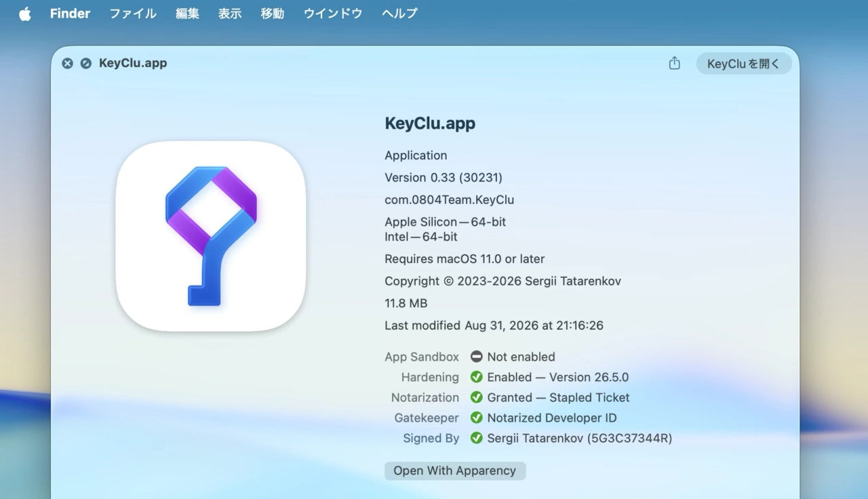Image resolution: width=868 pixels, height=499 pixels.
Task: Click "Granted — Stapled Ticket" text
Action: tap(559, 397)
